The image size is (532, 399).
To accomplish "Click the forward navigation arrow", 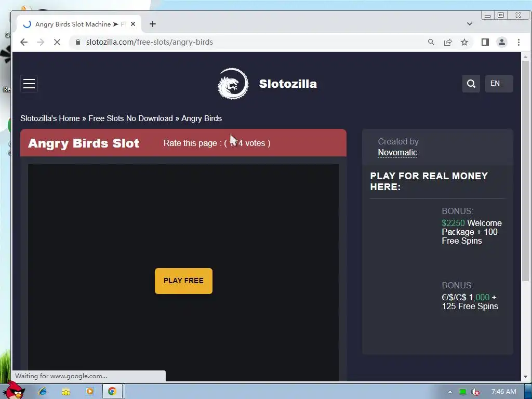I will pos(41,42).
